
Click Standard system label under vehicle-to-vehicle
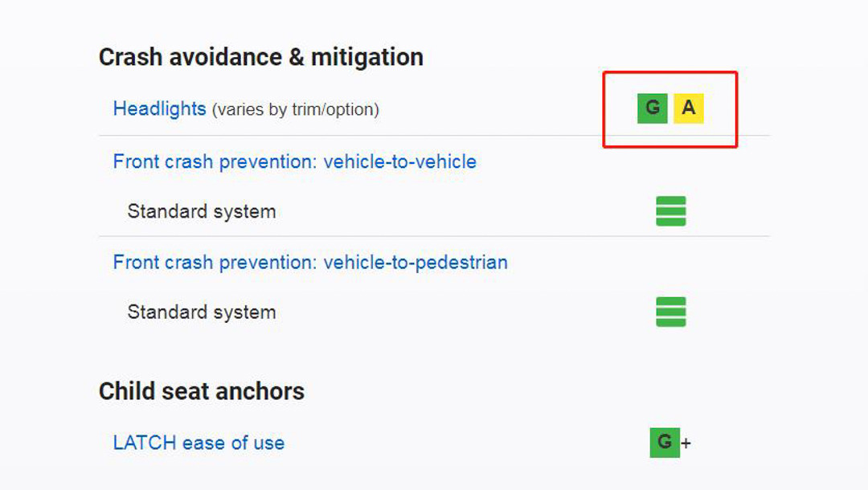coord(201,211)
